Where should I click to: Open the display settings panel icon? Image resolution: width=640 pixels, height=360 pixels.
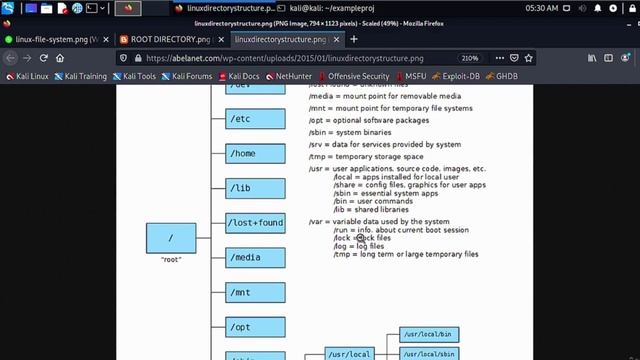point(567,8)
